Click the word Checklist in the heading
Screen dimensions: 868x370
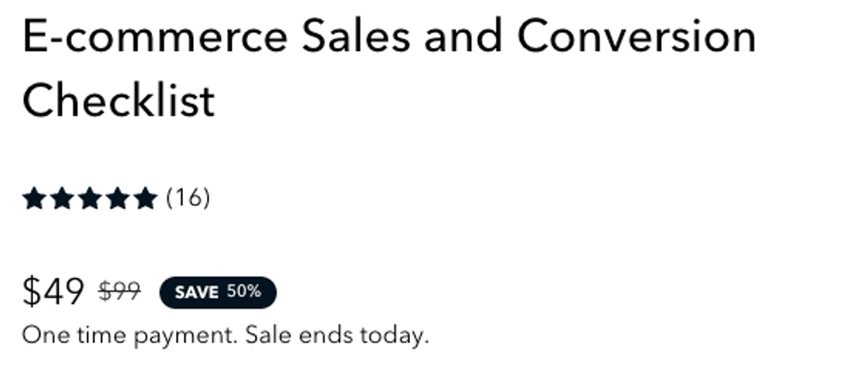click(119, 100)
